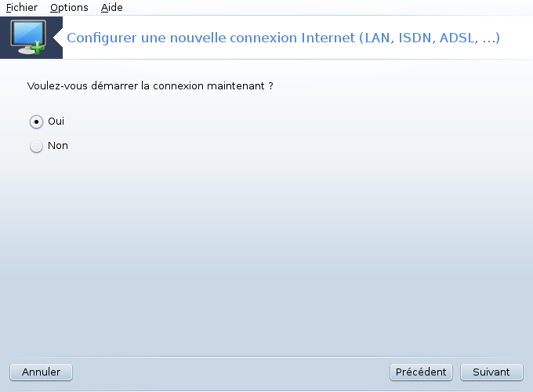Select the Oui radio button circle
The image size is (533, 392).
click(36, 122)
